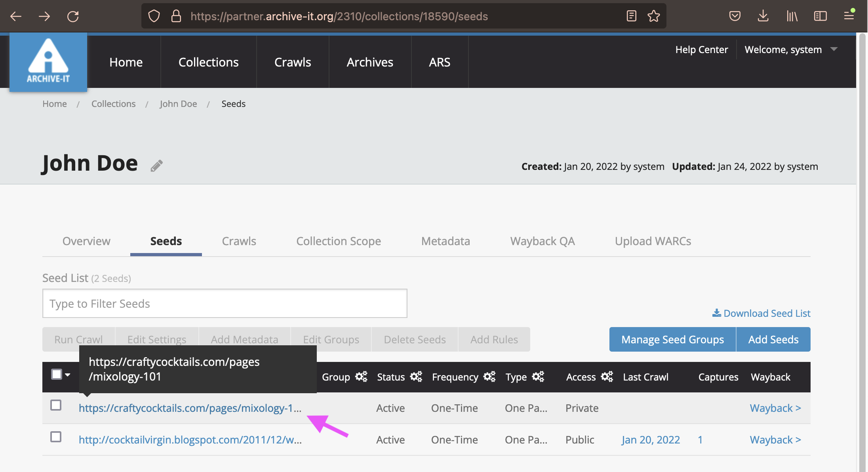The width and height of the screenshot is (868, 472).
Task: Open the Frequency column gear settings
Action: coord(489,377)
